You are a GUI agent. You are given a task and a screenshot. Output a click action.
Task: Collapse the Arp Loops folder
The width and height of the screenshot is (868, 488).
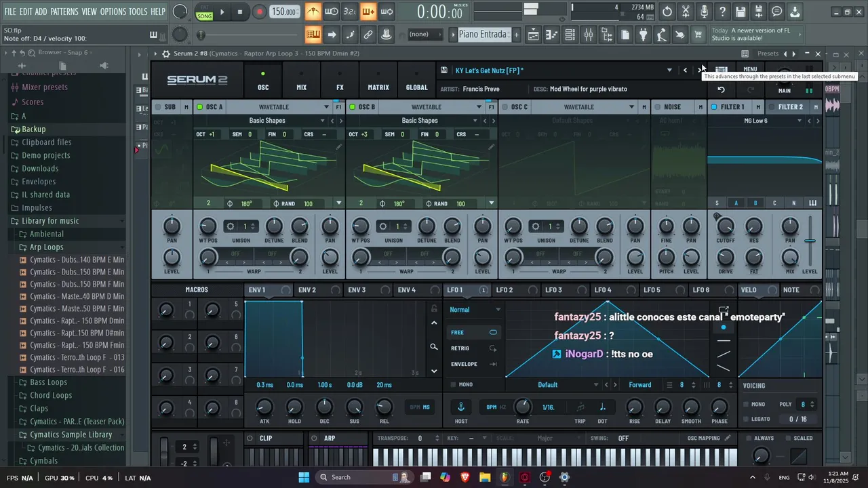46,247
